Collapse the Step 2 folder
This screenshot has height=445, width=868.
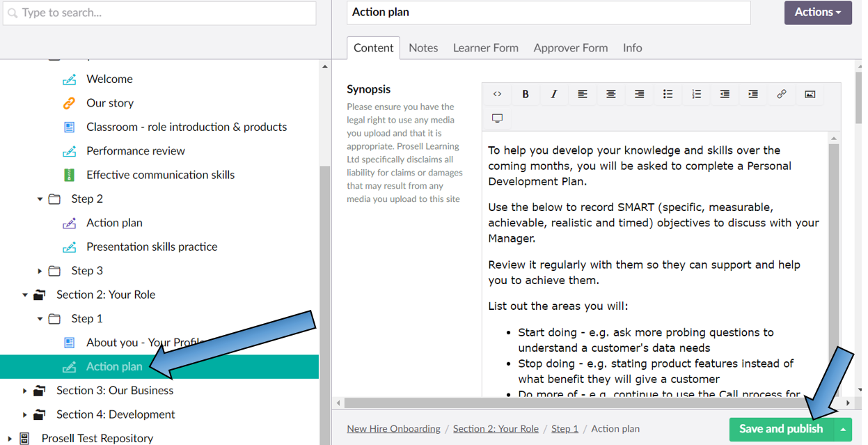click(40, 198)
